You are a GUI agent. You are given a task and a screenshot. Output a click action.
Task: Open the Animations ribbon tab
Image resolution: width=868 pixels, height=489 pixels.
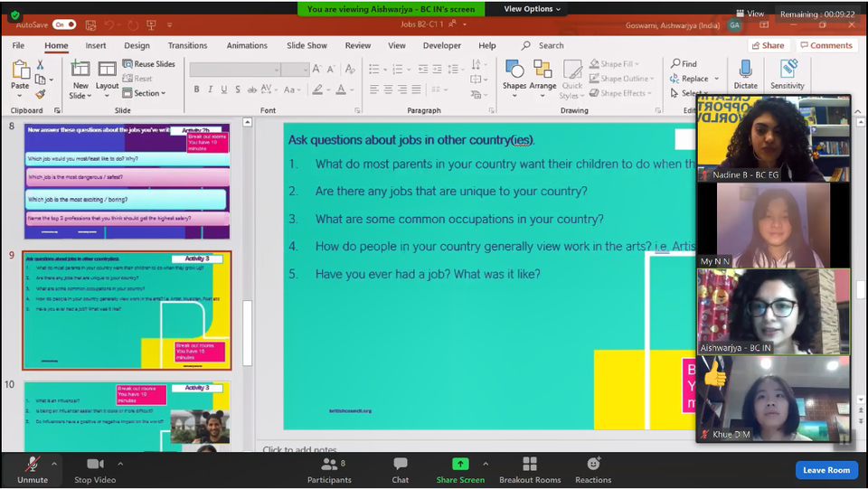247,45
